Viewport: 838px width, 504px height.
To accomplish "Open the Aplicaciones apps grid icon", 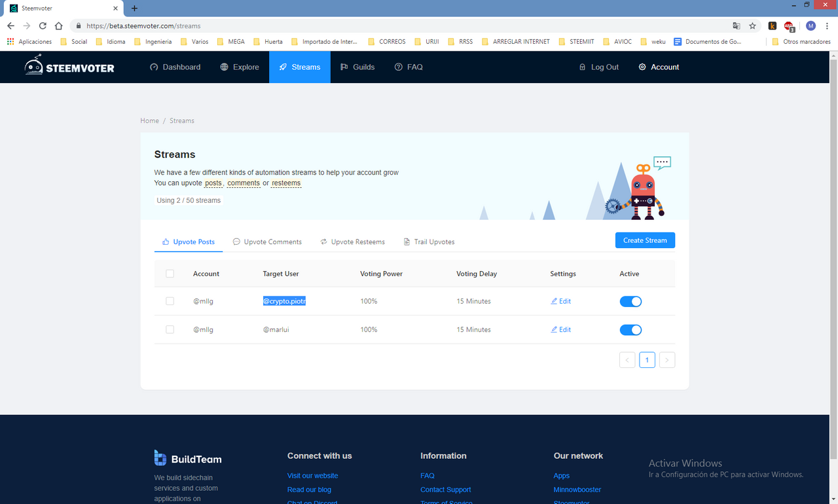I will coord(10,41).
